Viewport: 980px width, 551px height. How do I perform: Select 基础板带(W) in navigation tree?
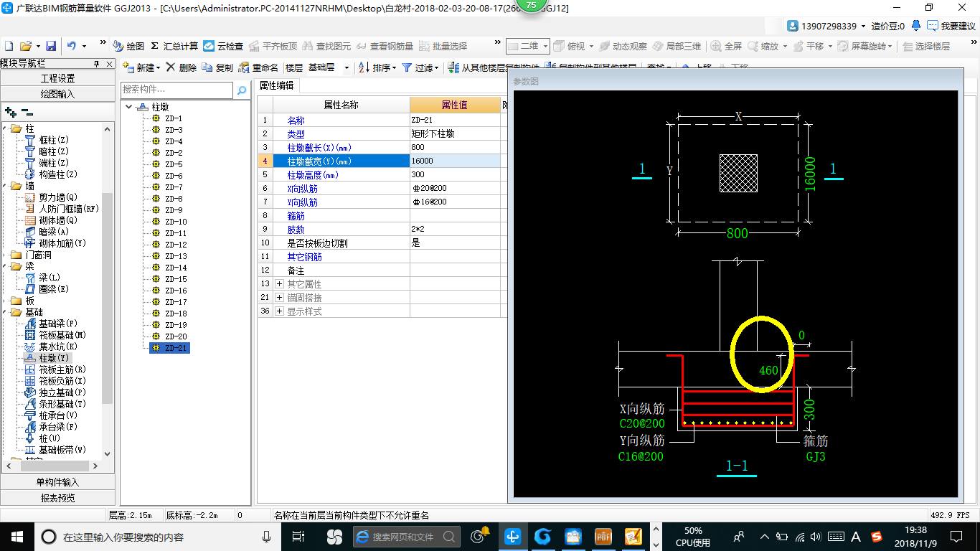[x=62, y=450]
